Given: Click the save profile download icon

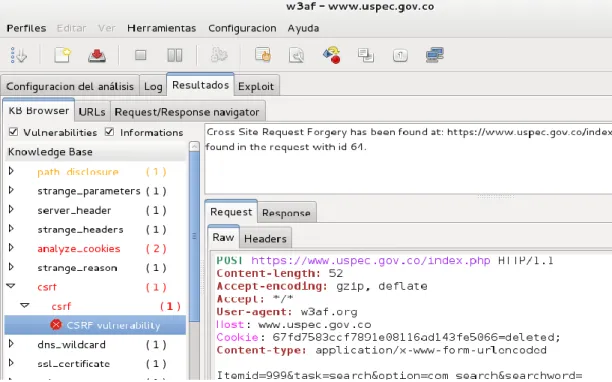Looking at the screenshot, I should [97, 55].
